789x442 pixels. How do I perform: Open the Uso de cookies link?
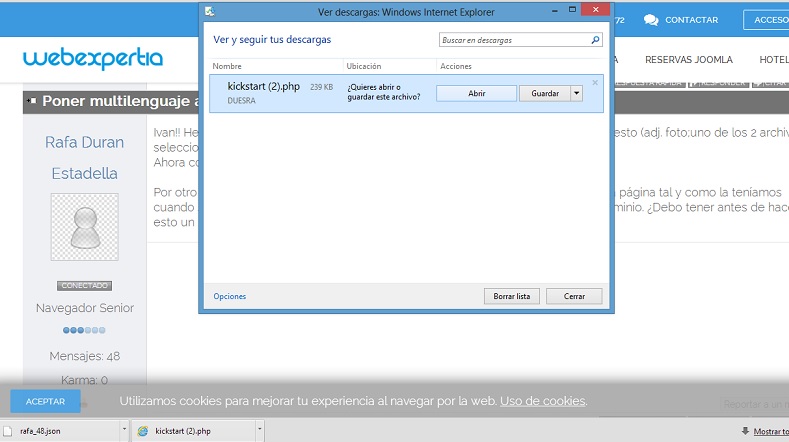(542, 401)
